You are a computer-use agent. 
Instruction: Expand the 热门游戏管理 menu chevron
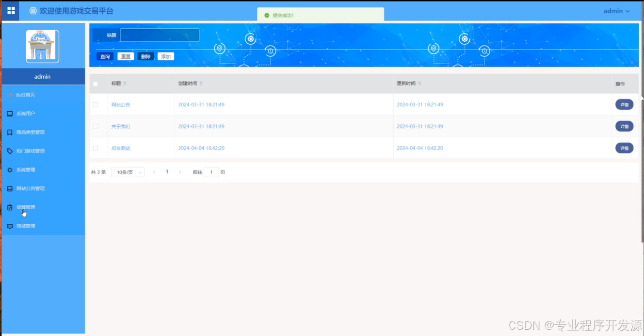76,151
